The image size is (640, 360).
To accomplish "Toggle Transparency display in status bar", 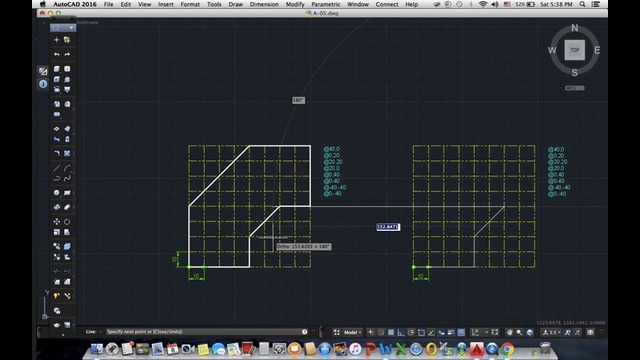I will pyautogui.click(x=461, y=332).
